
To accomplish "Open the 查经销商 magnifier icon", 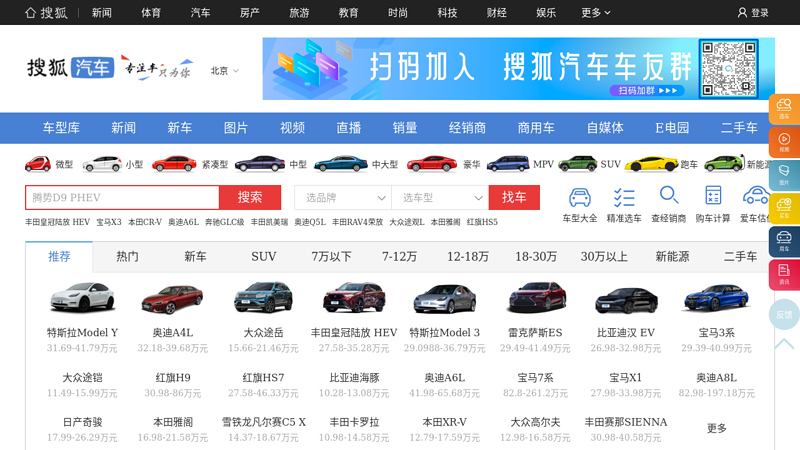I will pyautogui.click(x=668, y=195).
